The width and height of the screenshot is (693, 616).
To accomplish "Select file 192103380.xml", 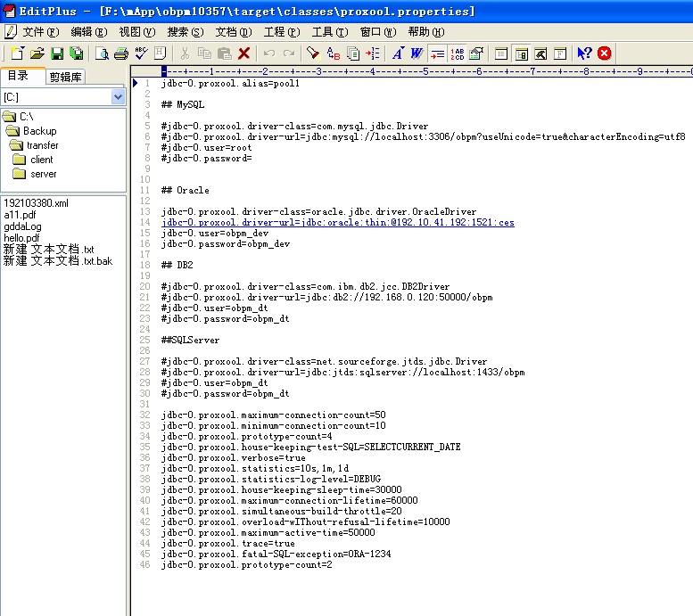I will tap(37, 203).
